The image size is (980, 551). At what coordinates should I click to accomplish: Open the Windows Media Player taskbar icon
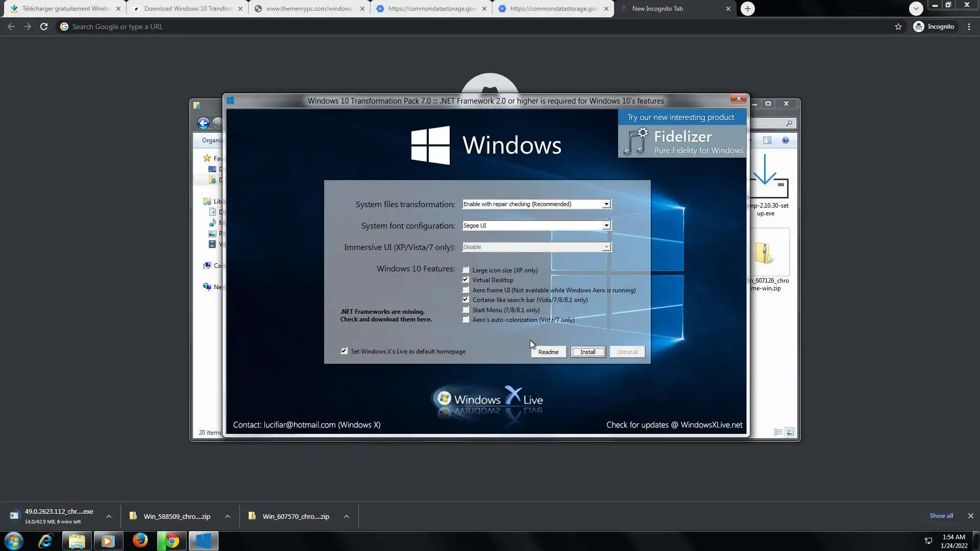[108, 540]
